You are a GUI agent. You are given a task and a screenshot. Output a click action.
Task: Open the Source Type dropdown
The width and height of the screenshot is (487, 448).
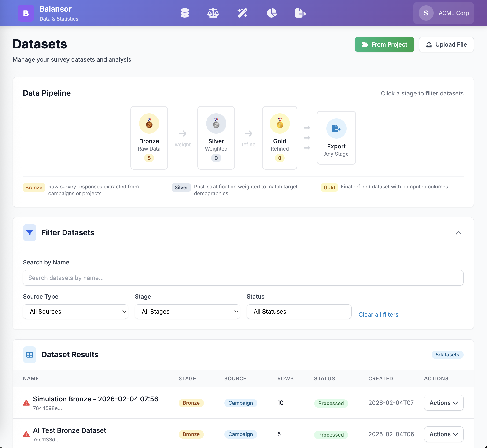[x=75, y=312]
